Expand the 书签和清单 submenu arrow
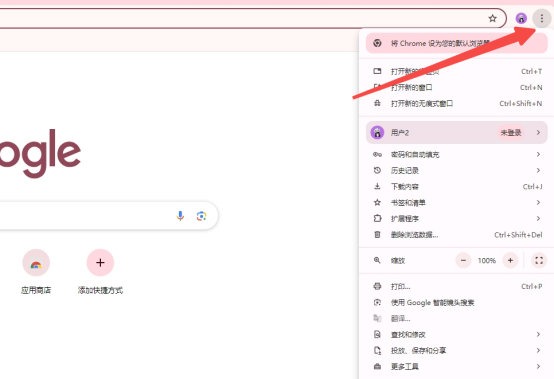554x379 pixels. tap(538, 202)
